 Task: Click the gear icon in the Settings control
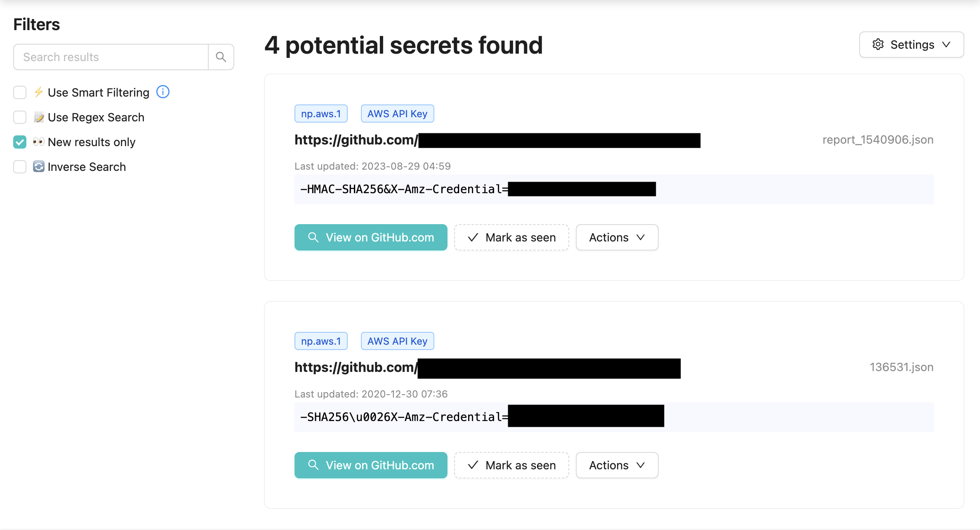(879, 45)
